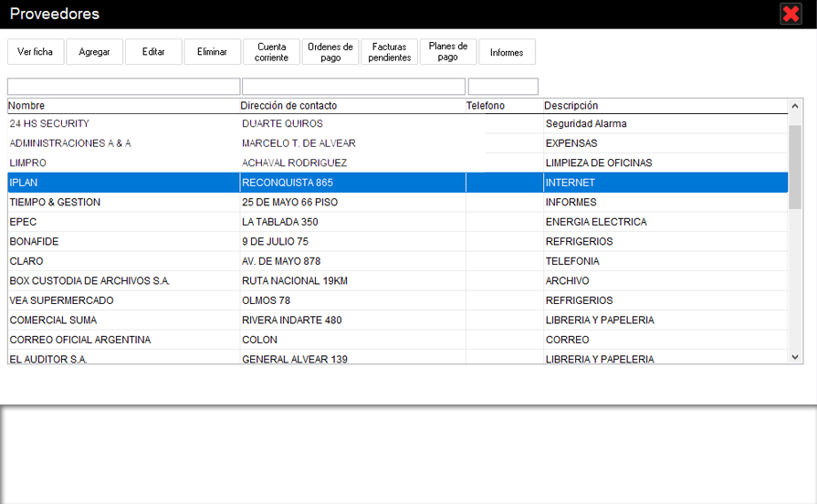Viewport: 817px width, 504px height.
Task: Click the EXPENSAS description cell
Action: pyautogui.click(x=665, y=143)
